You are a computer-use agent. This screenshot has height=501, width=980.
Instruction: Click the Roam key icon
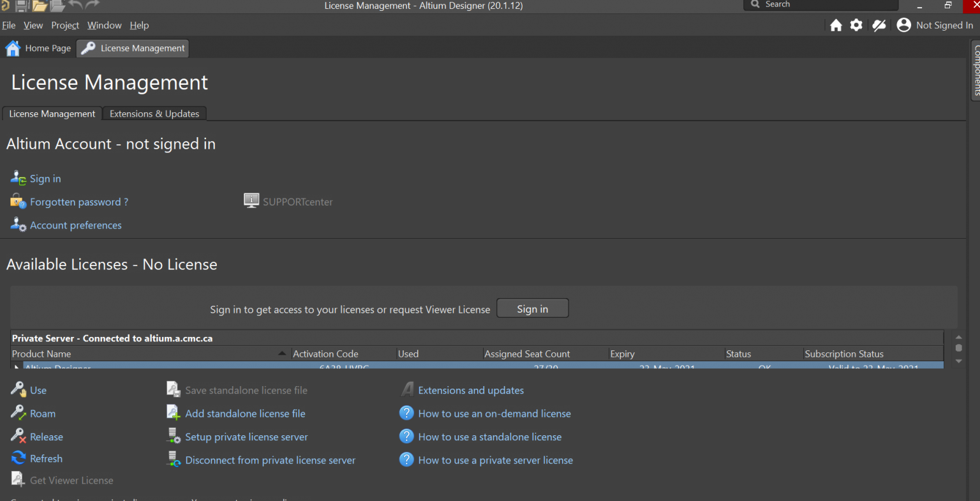[x=18, y=413]
